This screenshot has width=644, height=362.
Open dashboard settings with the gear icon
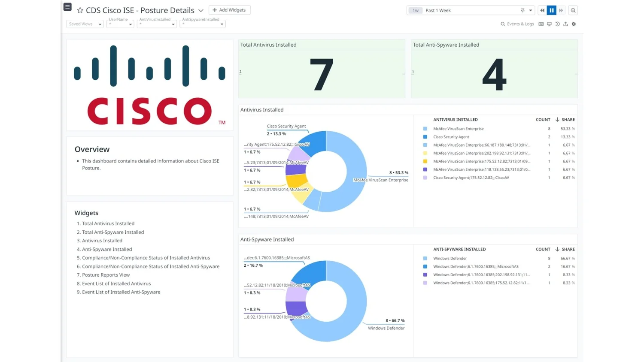coord(574,24)
